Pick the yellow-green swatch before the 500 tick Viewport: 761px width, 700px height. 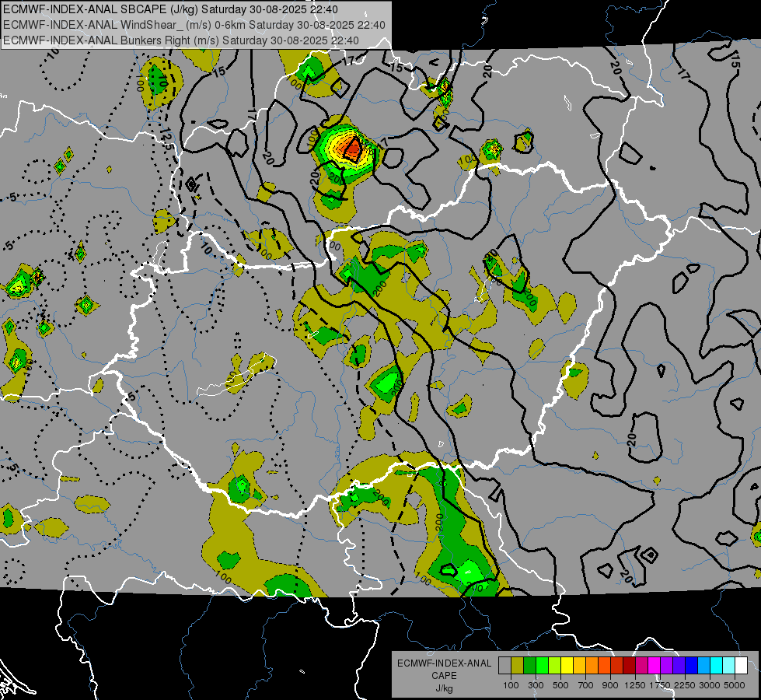(555, 665)
